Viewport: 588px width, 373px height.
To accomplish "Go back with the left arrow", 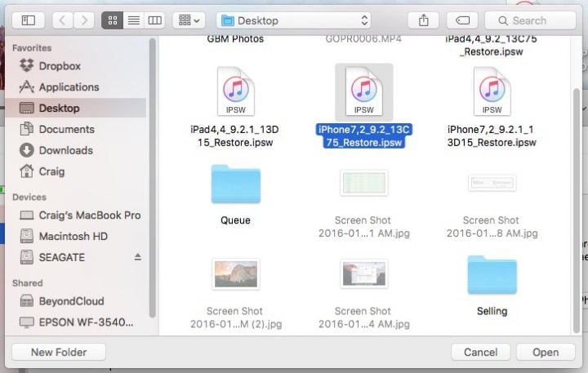I will [x=62, y=20].
